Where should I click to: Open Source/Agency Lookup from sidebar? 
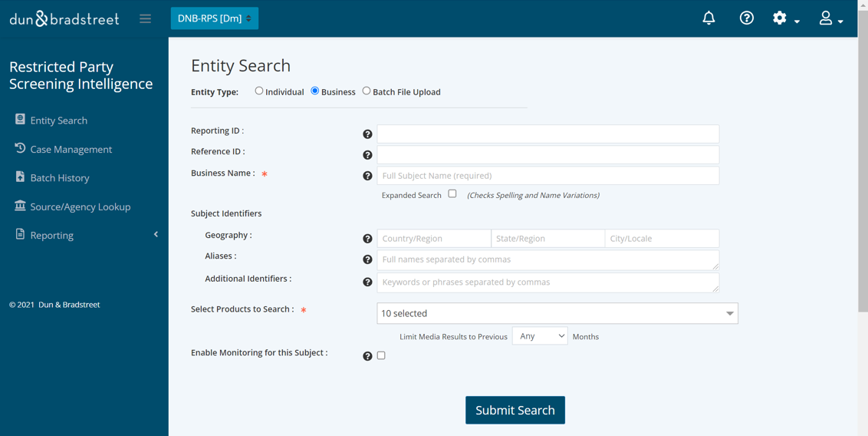80,206
